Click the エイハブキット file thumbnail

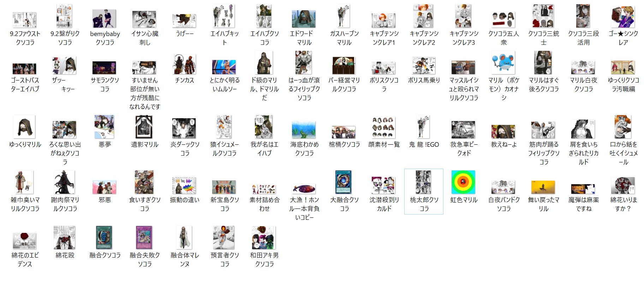point(224,16)
